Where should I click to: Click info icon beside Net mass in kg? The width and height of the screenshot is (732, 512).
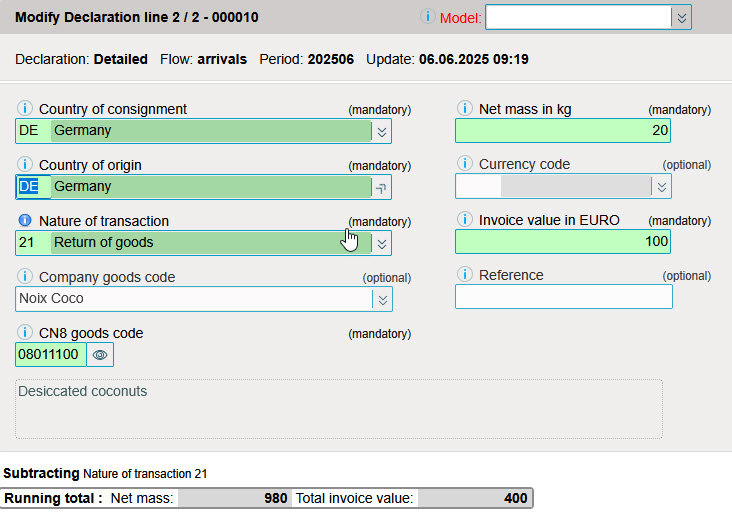[x=465, y=109]
